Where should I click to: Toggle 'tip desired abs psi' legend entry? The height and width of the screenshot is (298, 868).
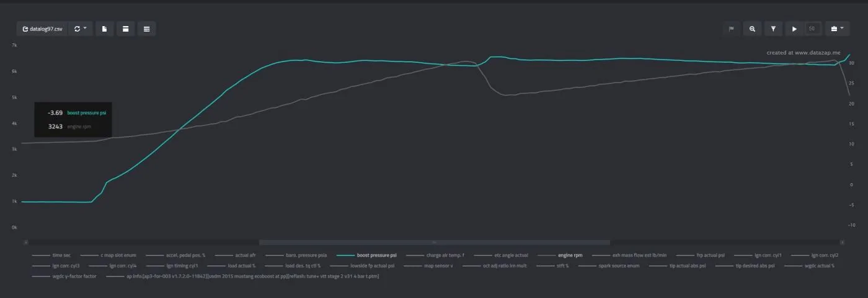click(745, 265)
